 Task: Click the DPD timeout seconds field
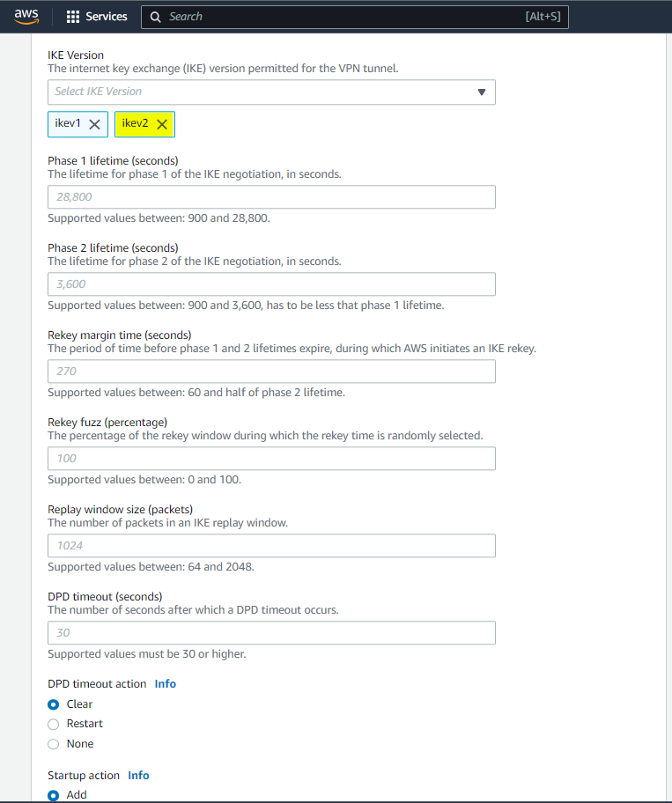[x=271, y=633]
